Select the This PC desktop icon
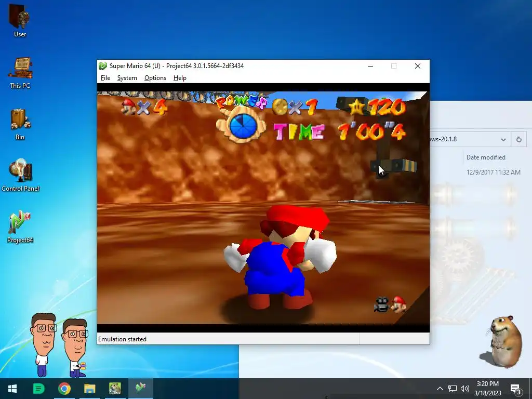 pos(20,73)
